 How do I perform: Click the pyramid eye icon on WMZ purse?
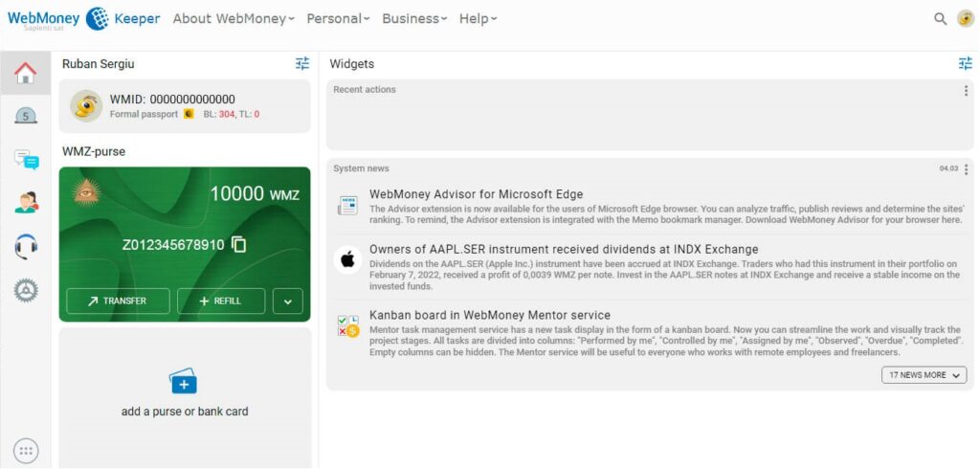87,192
